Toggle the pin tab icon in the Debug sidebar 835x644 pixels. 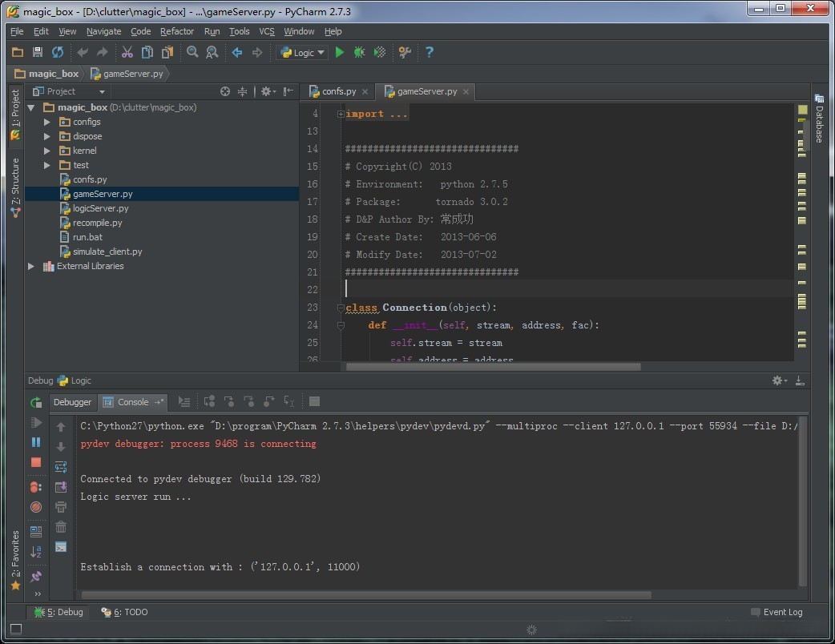(x=36, y=576)
